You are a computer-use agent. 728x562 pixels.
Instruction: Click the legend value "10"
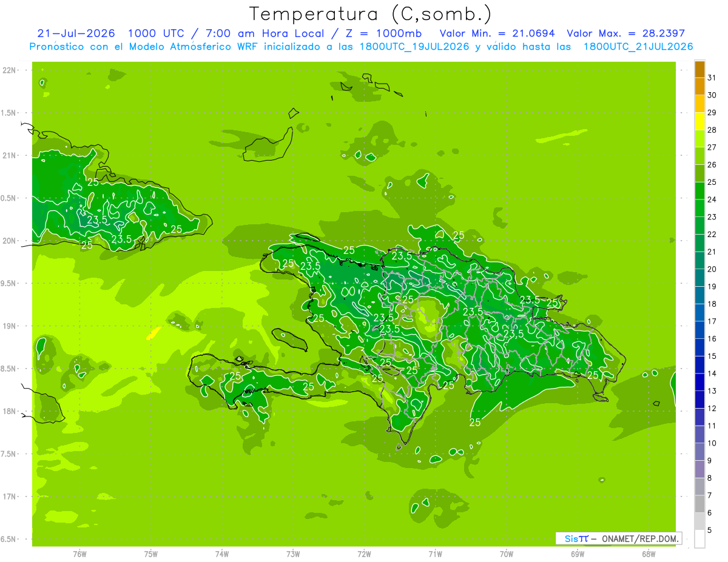[x=712, y=443]
